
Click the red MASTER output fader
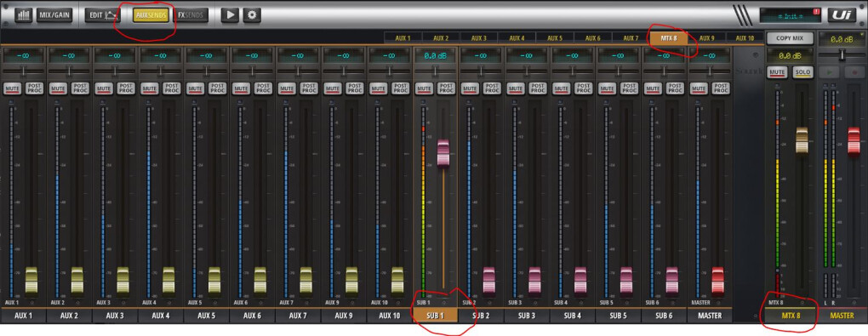click(854, 140)
